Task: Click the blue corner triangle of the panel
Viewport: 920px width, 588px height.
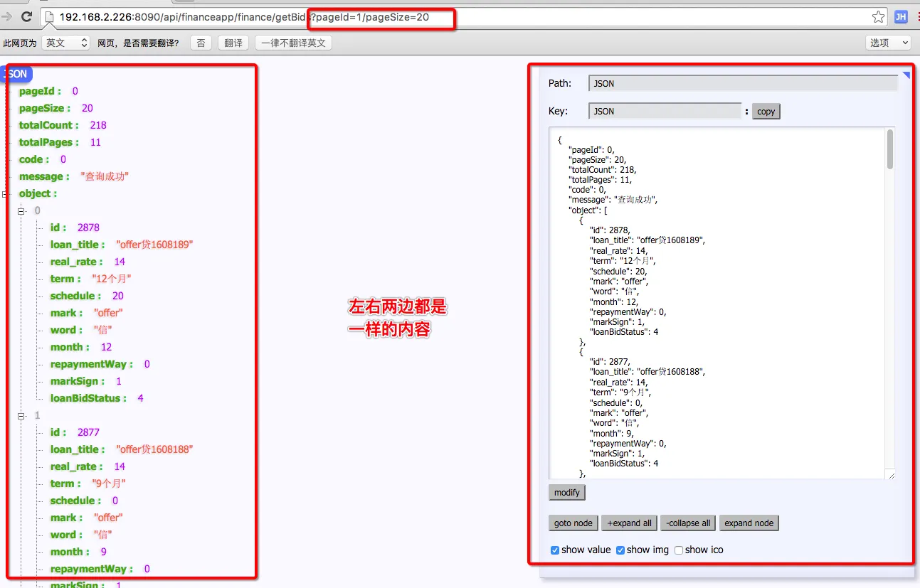Action: point(907,74)
